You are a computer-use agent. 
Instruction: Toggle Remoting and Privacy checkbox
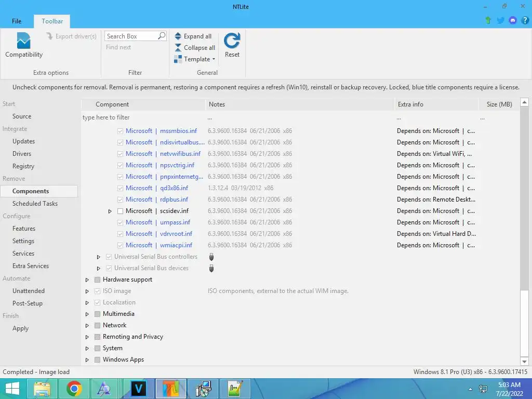(97, 337)
